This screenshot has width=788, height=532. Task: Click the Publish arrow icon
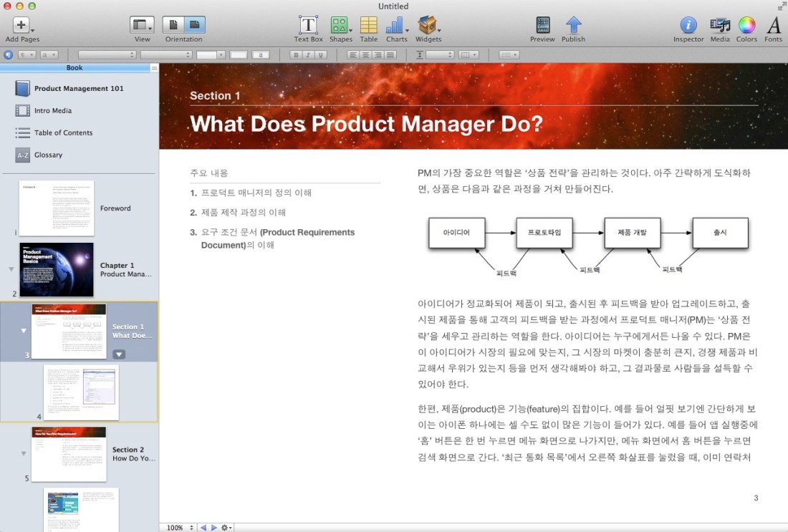pyautogui.click(x=573, y=26)
